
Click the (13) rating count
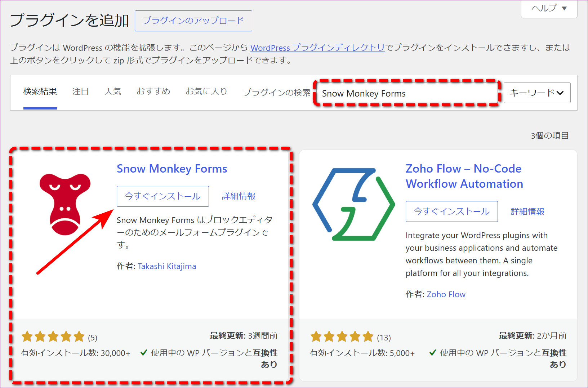pyautogui.click(x=384, y=338)
